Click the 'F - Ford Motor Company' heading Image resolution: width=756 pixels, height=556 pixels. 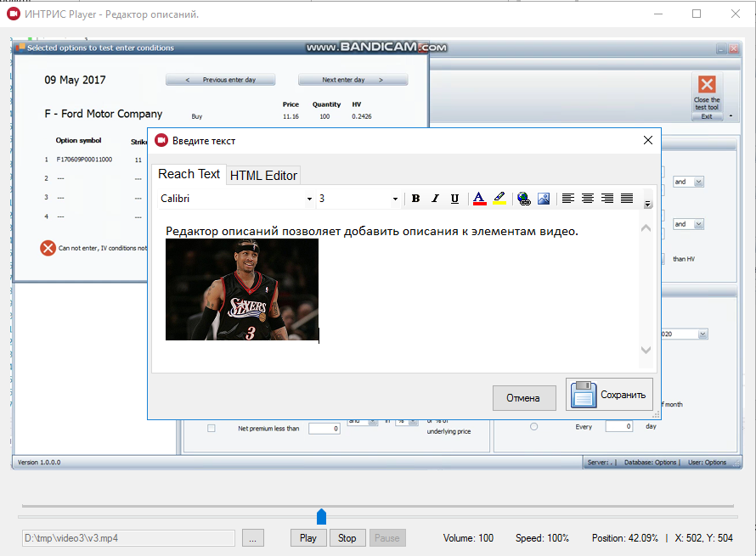point(103,114)
